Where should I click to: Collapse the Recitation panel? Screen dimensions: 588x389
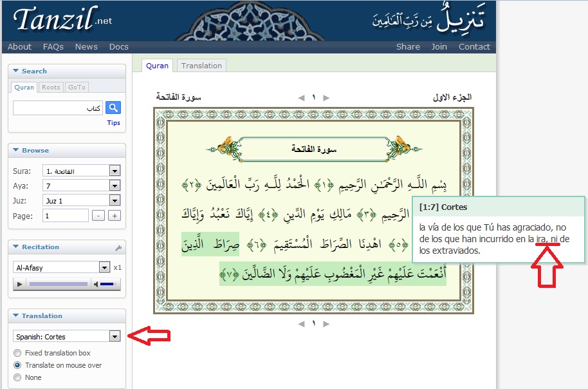[15, 247]
